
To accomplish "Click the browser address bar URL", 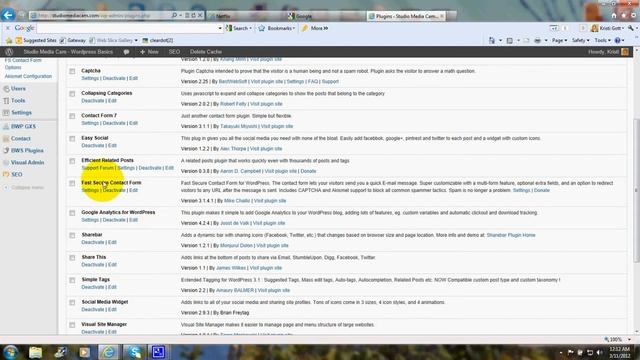I will pyautogui.click(x=94, y=16).
